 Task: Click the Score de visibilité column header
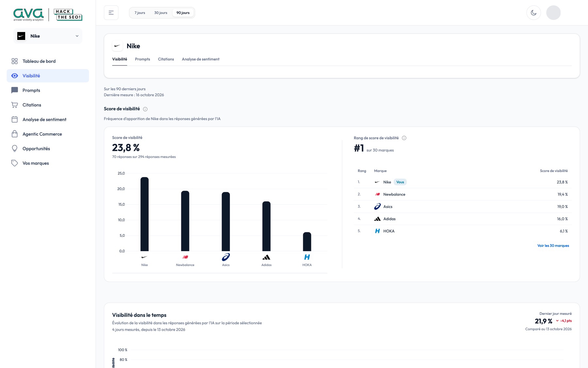pos(554,171)
